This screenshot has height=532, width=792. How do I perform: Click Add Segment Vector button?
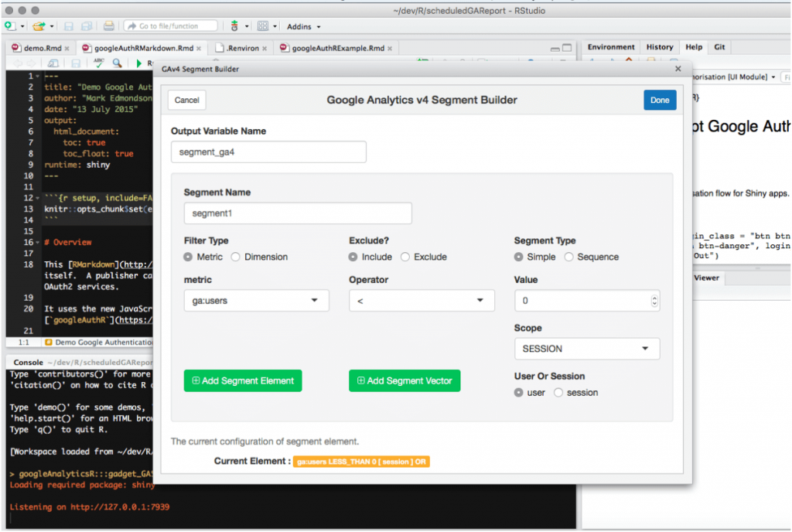405,380
